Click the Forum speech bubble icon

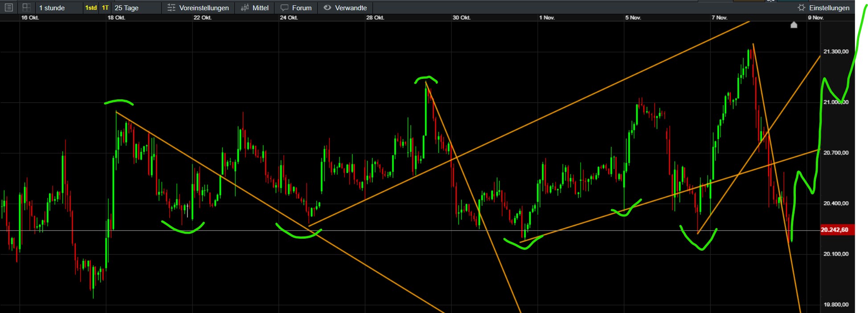point(284,8)
